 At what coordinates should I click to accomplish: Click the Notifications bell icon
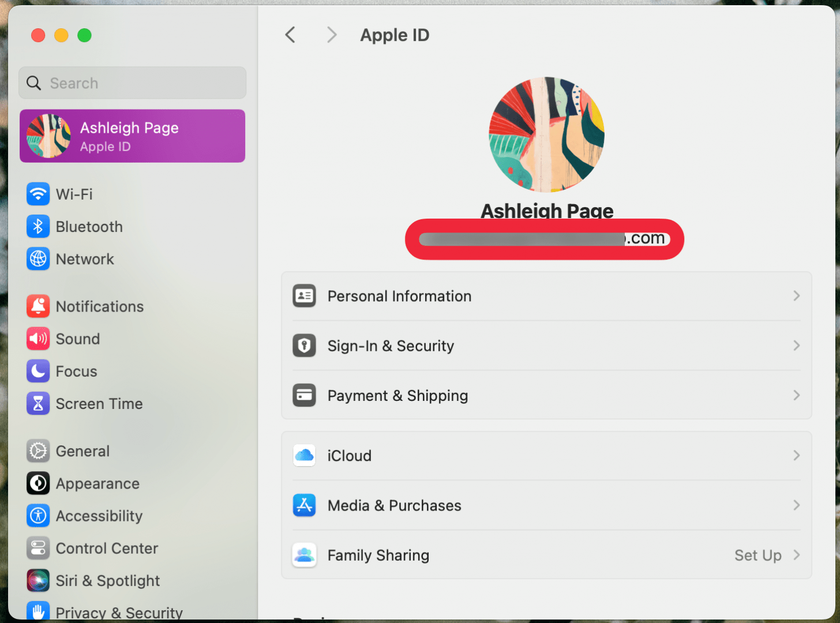(38, 306)
